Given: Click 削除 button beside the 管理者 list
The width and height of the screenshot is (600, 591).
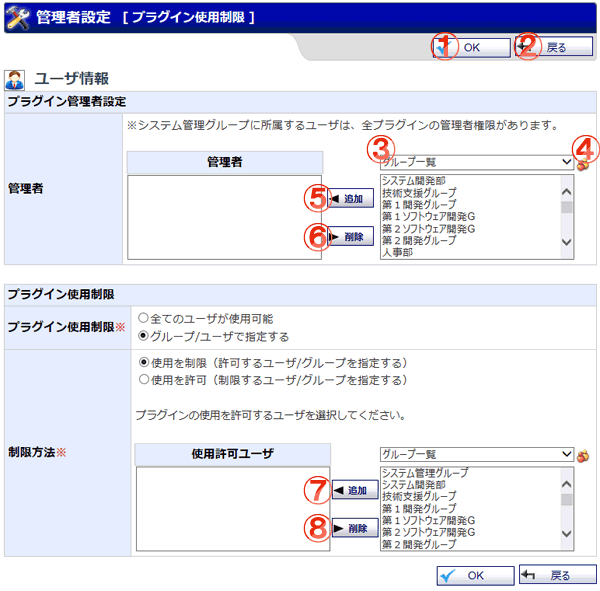Looking at the screenshot, I should point(350,236).
